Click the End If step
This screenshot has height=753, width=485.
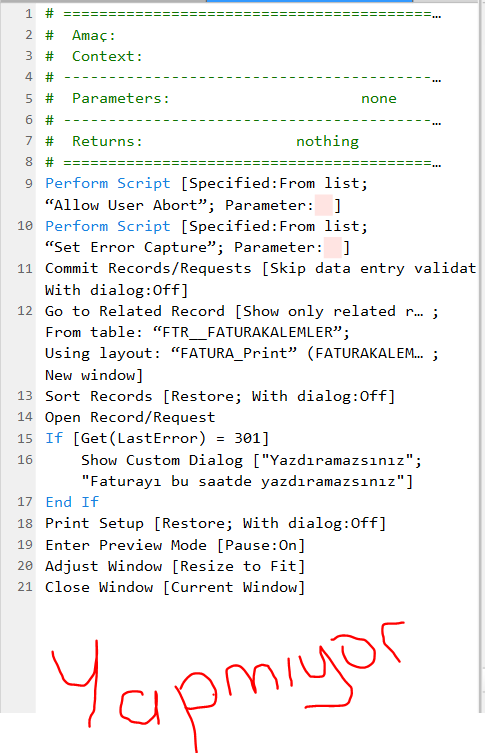72,502
